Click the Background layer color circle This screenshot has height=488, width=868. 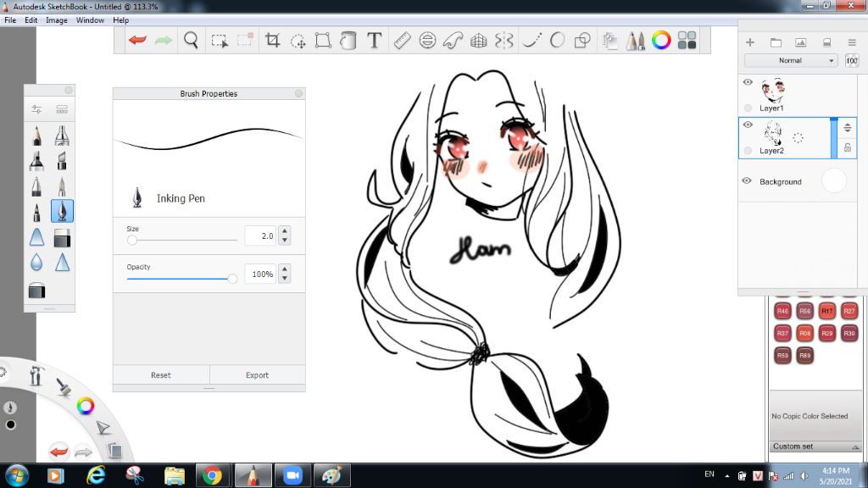834,181
